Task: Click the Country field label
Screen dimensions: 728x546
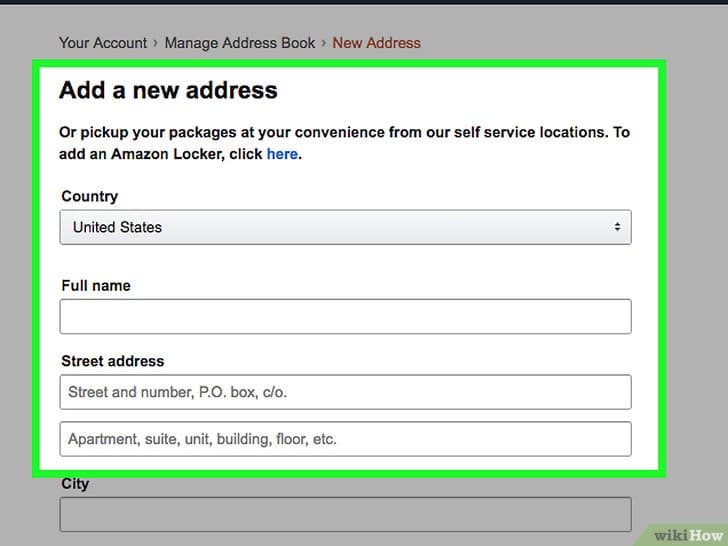Action: click(x=89, y=196)
